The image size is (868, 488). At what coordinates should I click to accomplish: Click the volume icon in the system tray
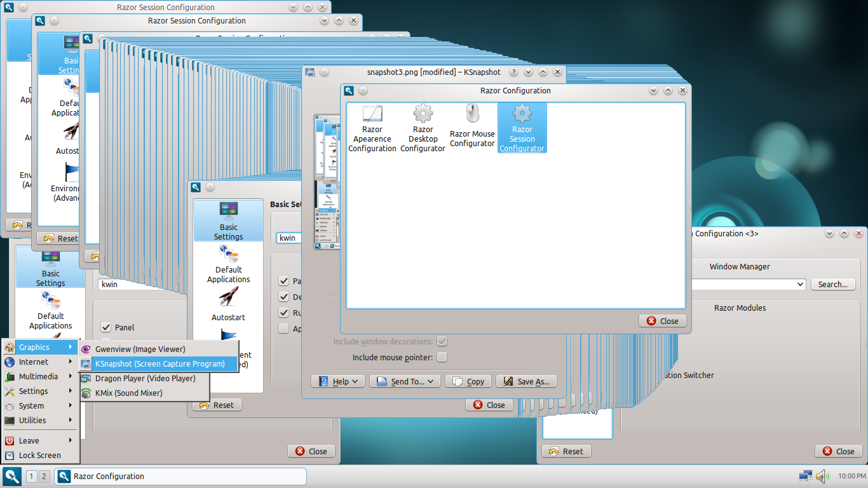[x=822, y=476]
